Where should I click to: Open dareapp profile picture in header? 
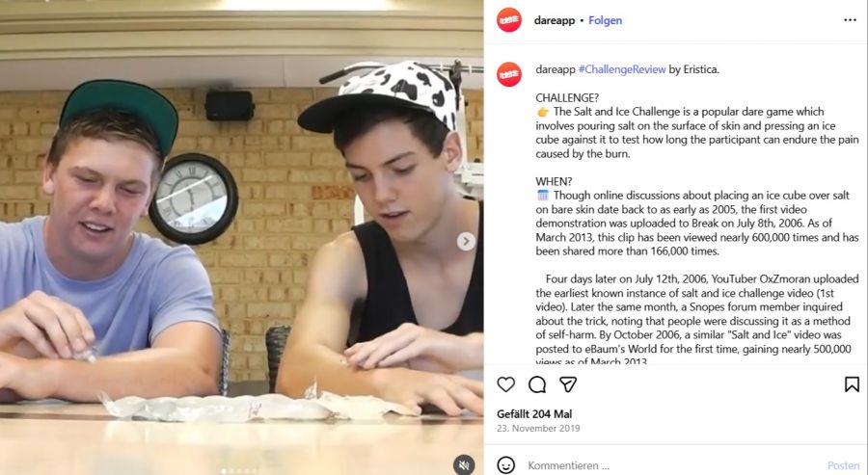point(508,20)
